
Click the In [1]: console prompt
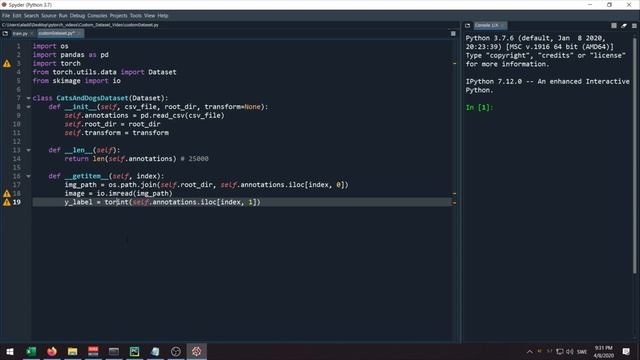coord(480,107)
